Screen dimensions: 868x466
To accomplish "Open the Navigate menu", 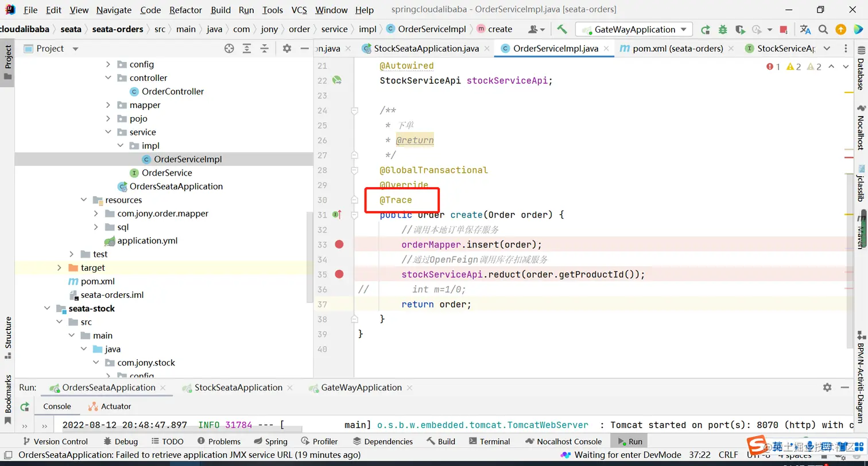I will [x=114, y=10].
